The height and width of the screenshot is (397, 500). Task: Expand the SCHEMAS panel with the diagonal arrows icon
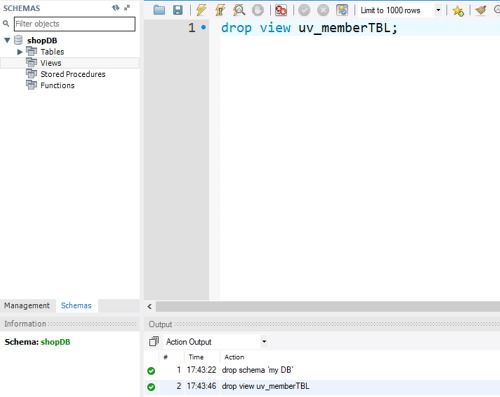[x=127, y=7]
